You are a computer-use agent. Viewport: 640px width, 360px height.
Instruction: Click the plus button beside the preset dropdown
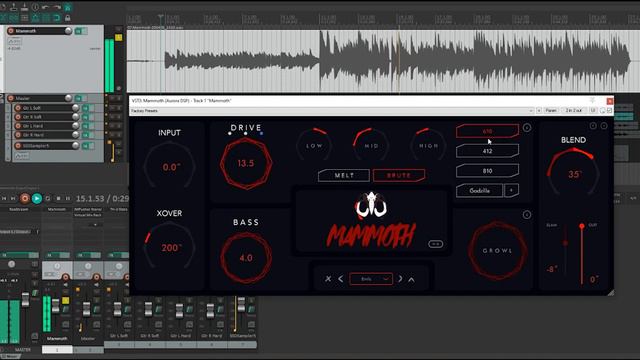point(539,111)
